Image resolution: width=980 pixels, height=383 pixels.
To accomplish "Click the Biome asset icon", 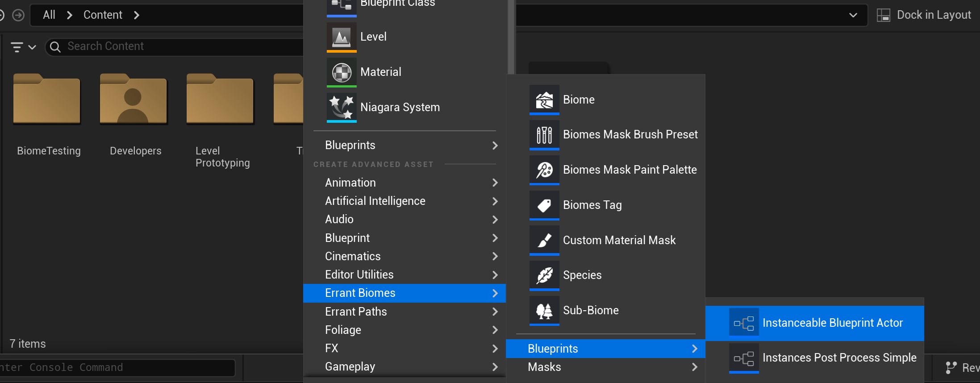I will (x=544, y=100).
